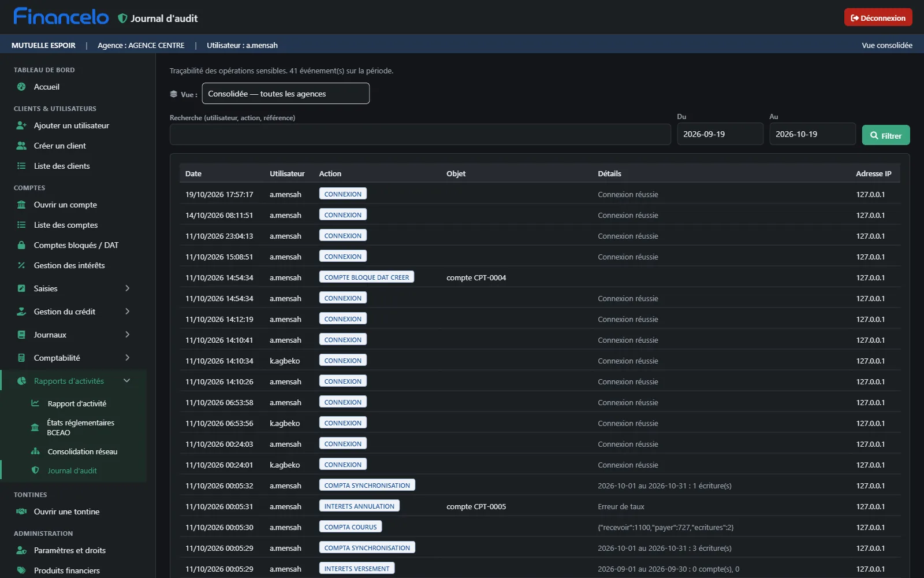Expand the Journaux submenu chevron

point(128,335)
